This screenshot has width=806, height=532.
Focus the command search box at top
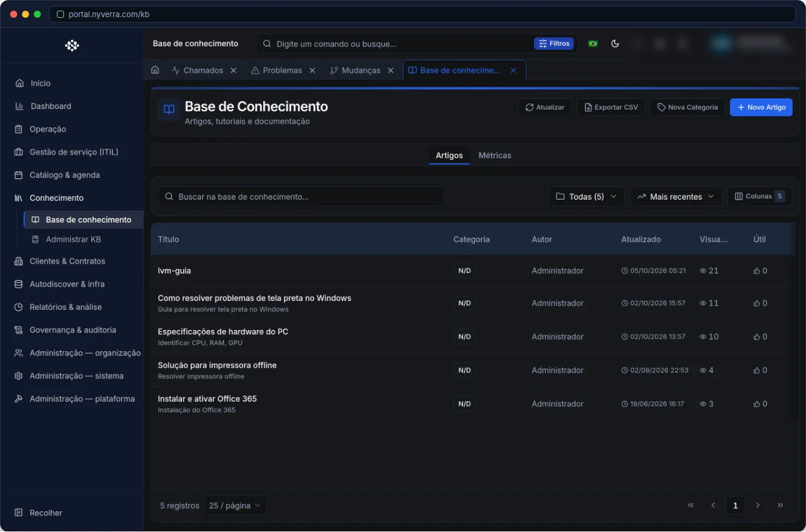pos(394,44)
